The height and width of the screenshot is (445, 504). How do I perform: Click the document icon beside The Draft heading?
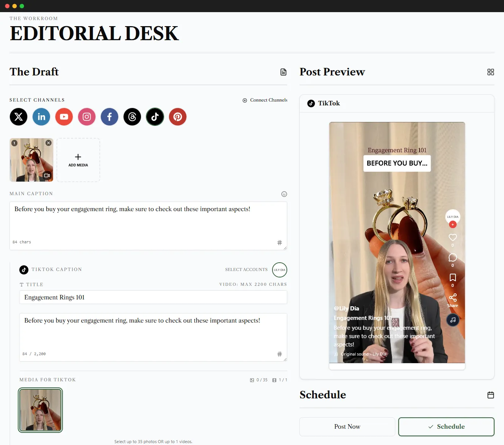point(283,72)
